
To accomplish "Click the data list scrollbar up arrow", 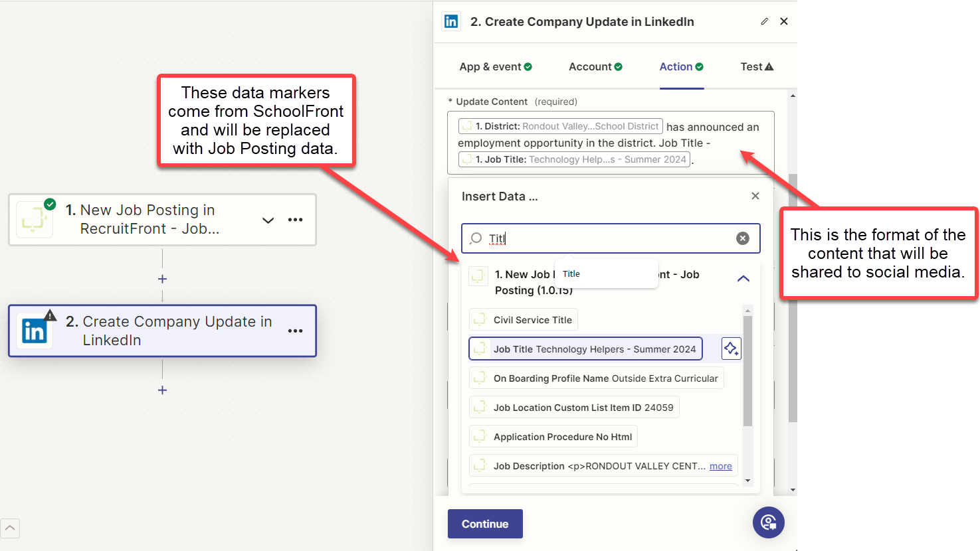I will coord(747,311).
